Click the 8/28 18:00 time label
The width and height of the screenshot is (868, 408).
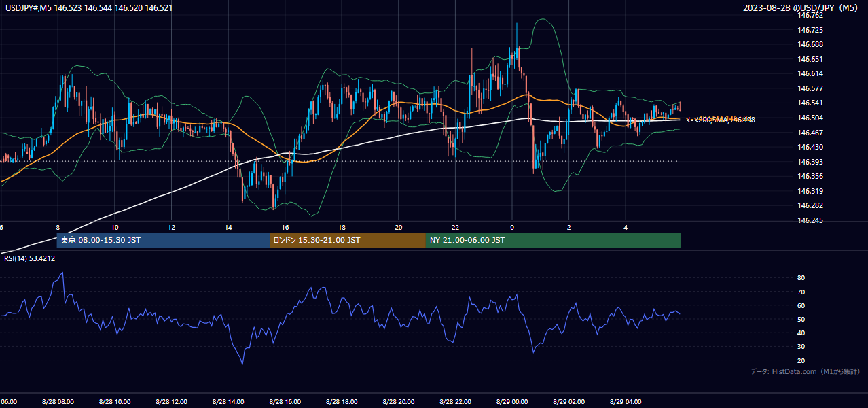pyautogui.click(x=342, y=401)
